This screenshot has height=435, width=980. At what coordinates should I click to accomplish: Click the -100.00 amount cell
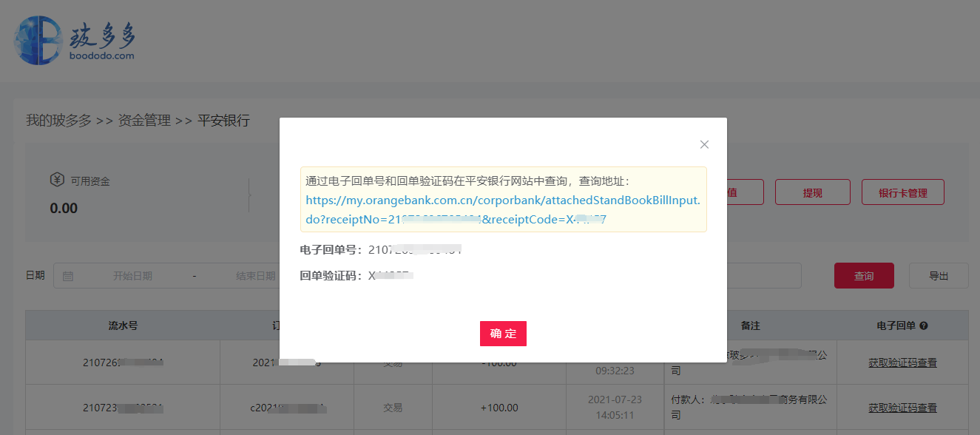pyautogui.click(x=499, y=362)
